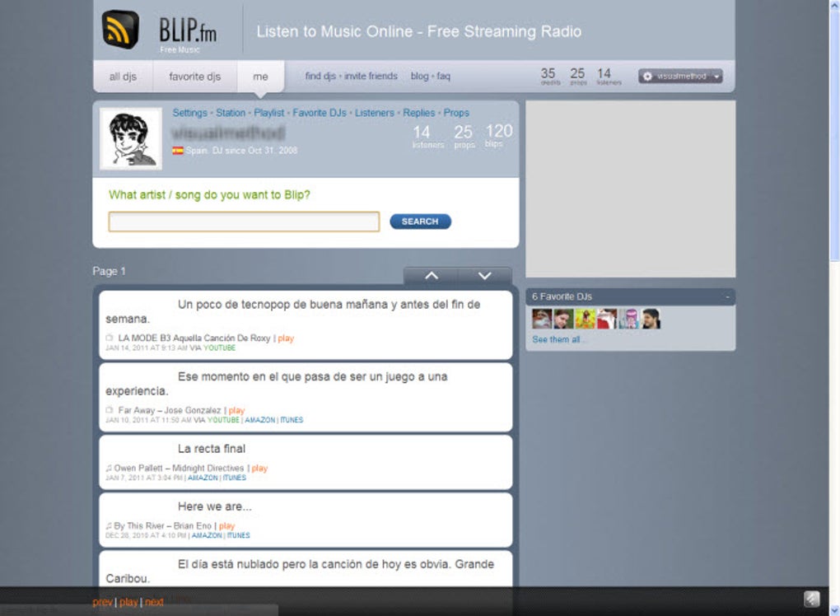
Task: Click prev in the bottom player bar
Action: coord(102,602)
